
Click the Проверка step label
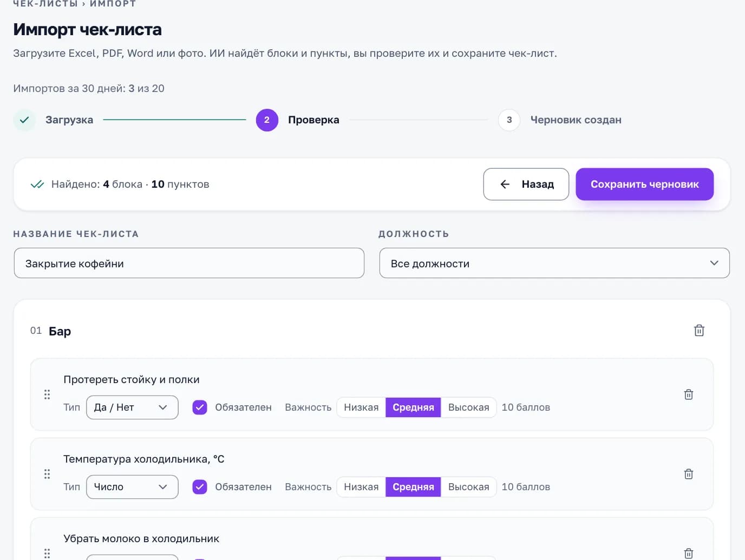pyautogui.click(x=313, y=120)
